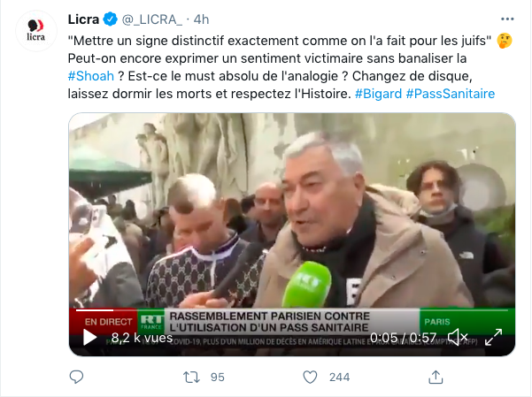Screen dimensions: 532x397
Task: Like the tweet with the heart icon
Action: [x=310, y=377]
